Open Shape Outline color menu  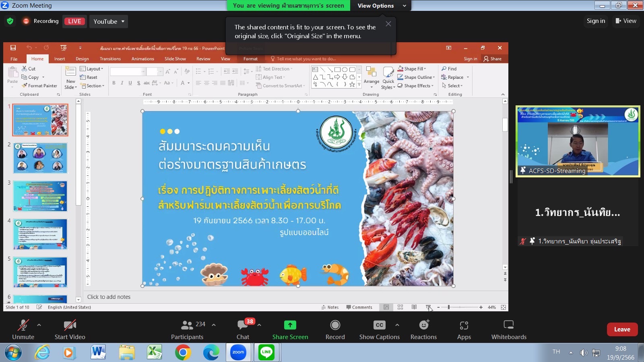pos(416,77)
